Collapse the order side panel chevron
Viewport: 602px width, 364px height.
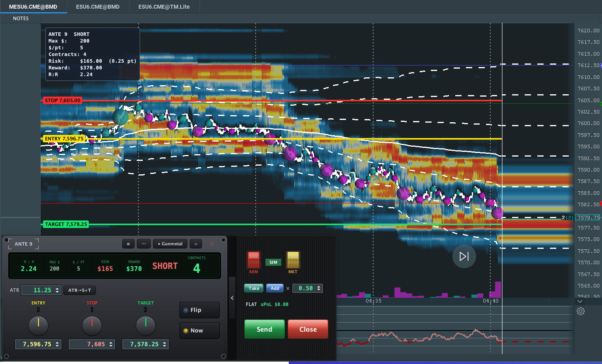click(232, 298)
